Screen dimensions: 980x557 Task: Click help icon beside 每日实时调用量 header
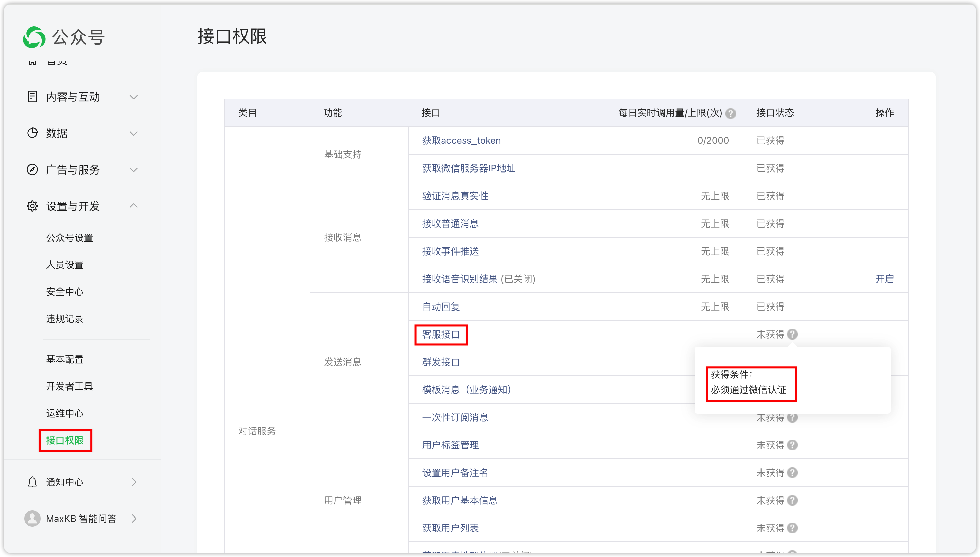(730, 114)
